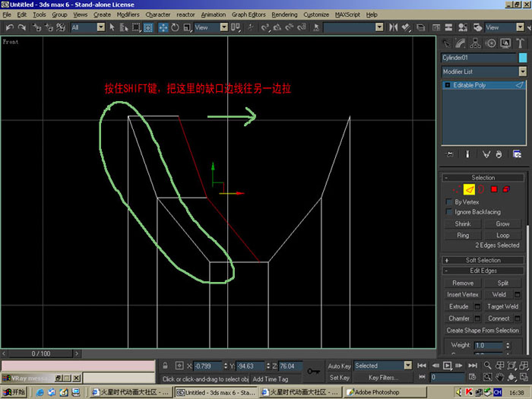532x399 pixels.
Task: Click the Rectangular Selection Region icon
Action: point(136,27)
